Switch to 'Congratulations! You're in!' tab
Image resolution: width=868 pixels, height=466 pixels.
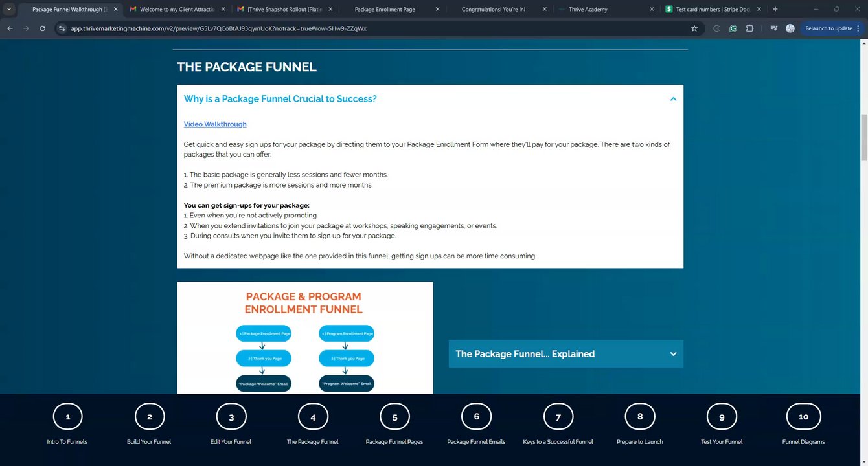497,9
